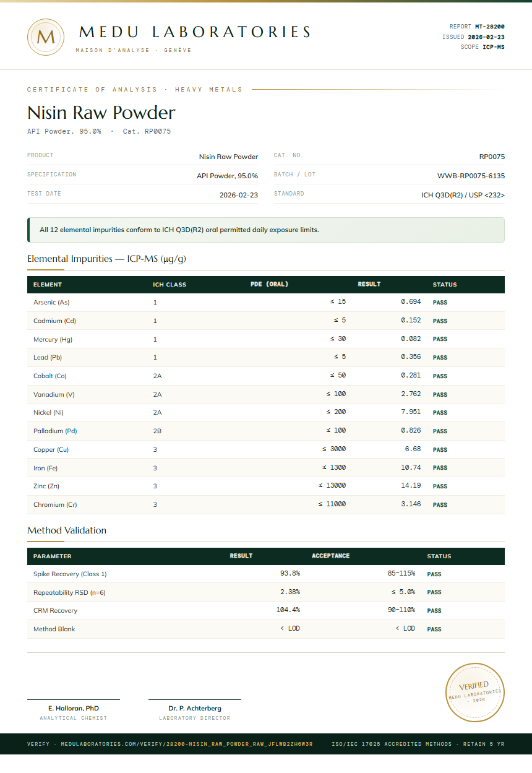Click the Method Validation section heading
The width and height of the screenshot is (532, 773).
pos(67,530)
